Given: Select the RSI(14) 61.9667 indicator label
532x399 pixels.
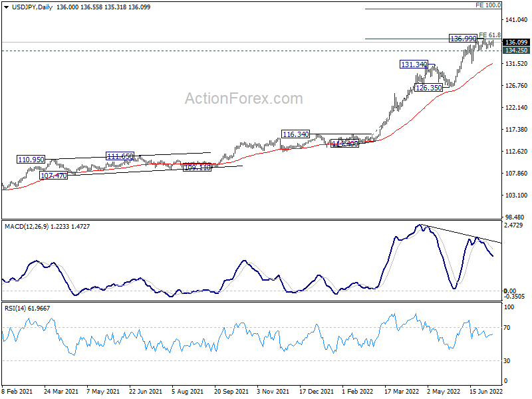Looking at the screenshot, I should [x=27, y=308].
